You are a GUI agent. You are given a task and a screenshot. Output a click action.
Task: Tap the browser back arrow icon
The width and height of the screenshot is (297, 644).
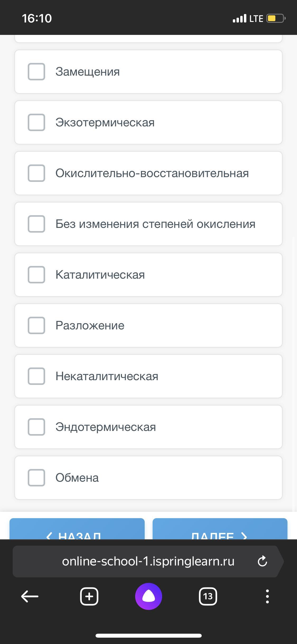[x=30, y=597]
